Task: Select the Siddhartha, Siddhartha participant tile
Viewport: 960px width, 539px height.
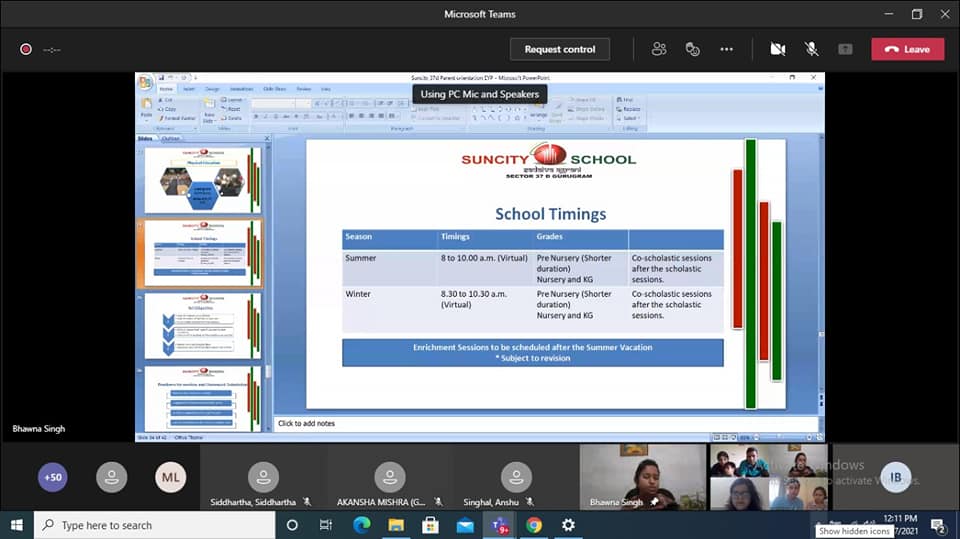Action: 263,477
